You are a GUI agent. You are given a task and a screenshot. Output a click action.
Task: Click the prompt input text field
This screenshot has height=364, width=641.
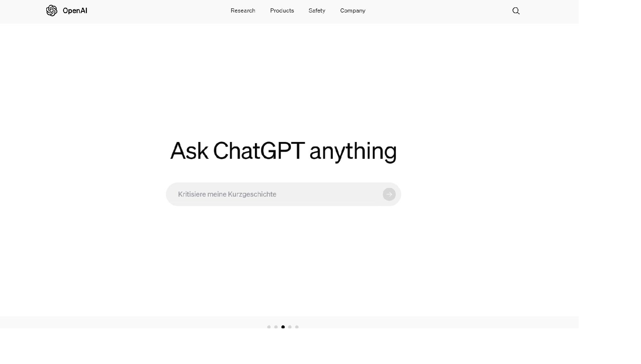pos(283,194)
